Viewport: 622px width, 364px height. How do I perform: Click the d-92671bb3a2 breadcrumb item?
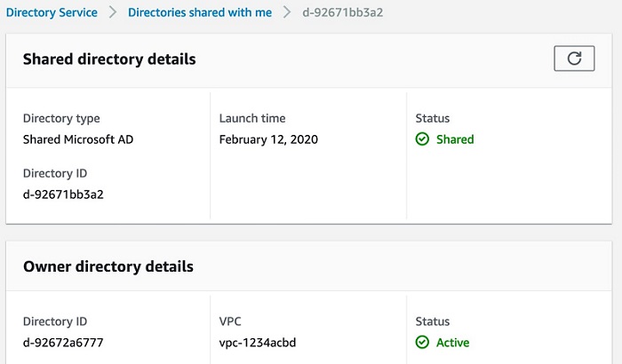[343, 12]
